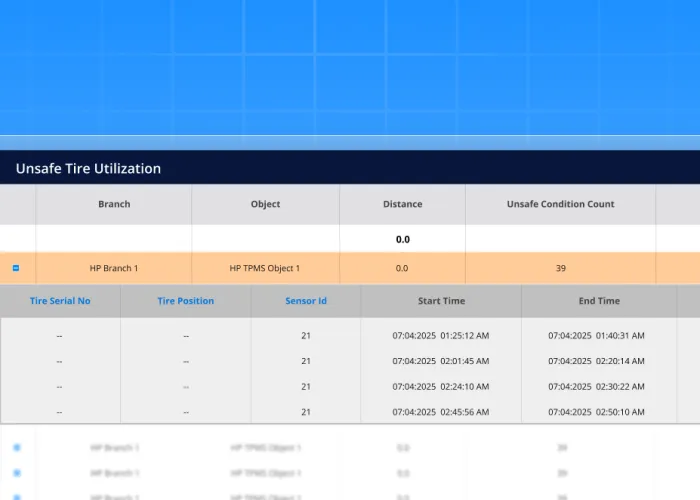Sort by Tire Serial No column
The width and height of the screenshot is (700, 500).
60,301
